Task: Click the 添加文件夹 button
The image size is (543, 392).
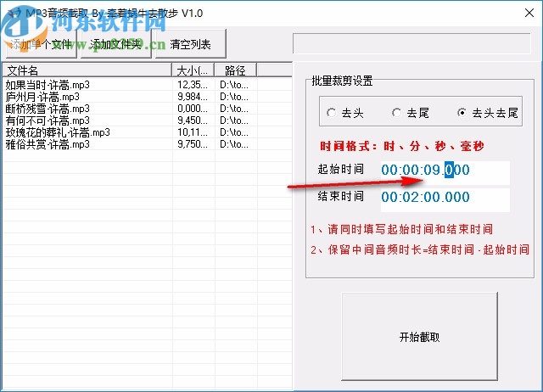Action: pyautogui.click(x=115, y=44)
